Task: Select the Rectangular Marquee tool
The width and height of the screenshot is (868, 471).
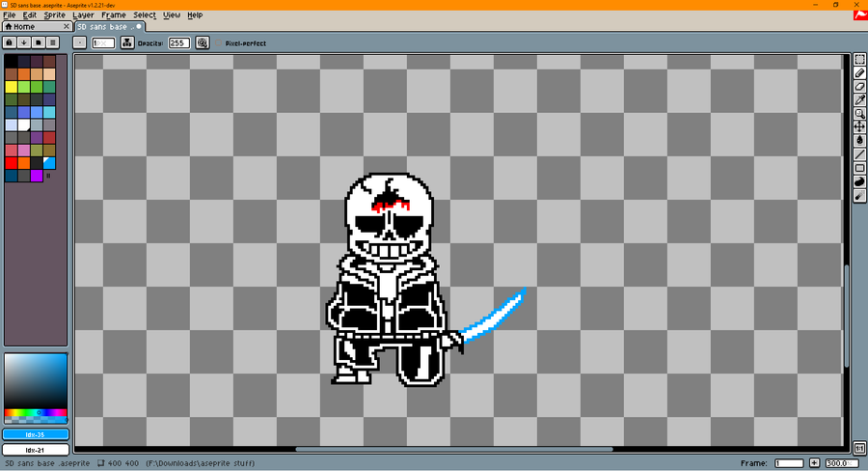Action: pos(859,59)
